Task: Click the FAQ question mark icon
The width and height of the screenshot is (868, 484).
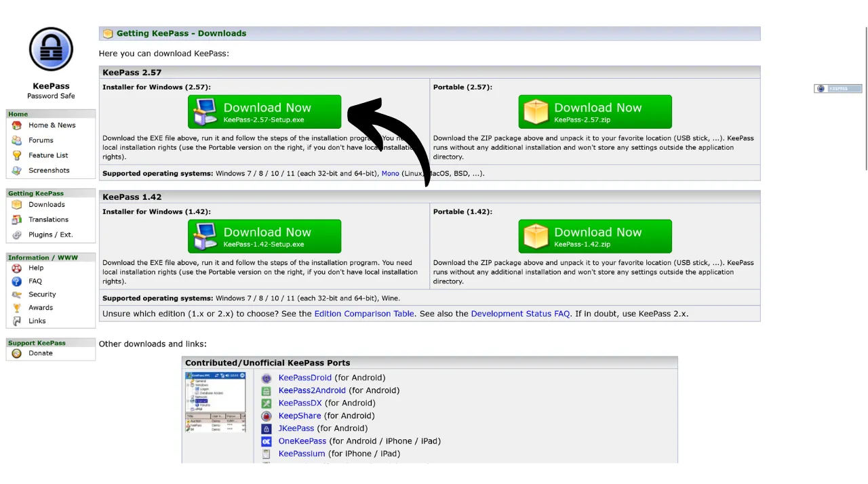Action: (x=17, y=281)
